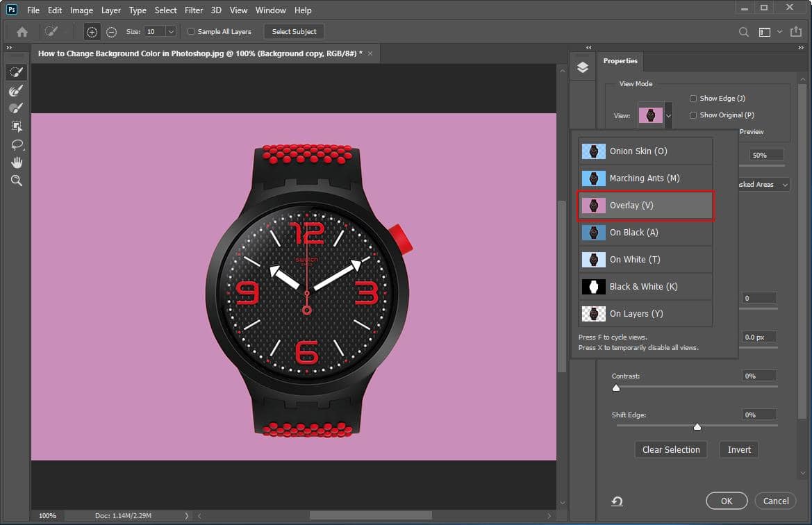812x525 pixels.
Task: Click the Home icon in the options bar
Action: click(22, 31)
